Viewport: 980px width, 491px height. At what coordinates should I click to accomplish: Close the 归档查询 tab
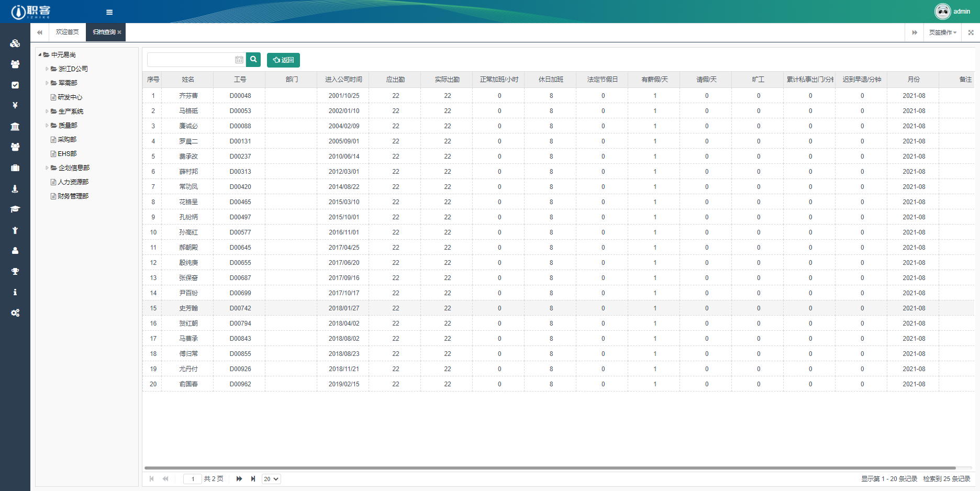(119, 32)
